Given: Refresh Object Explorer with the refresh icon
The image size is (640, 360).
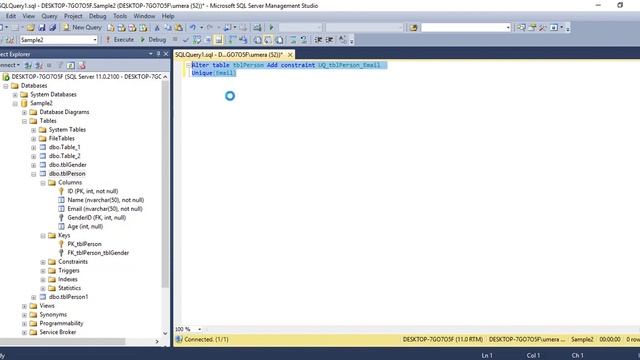Looking at the screenshot, I should pos(71,65).
